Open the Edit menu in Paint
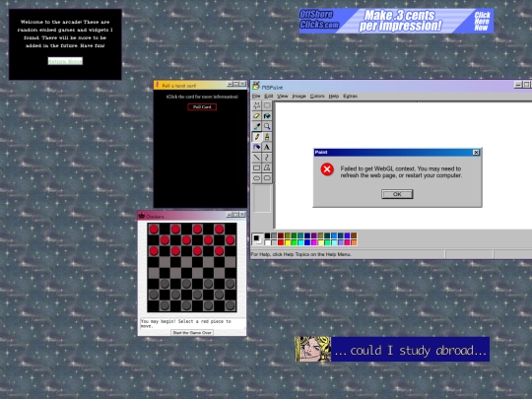The height and width of the screenshot is (399, 532). pos(269,96)
